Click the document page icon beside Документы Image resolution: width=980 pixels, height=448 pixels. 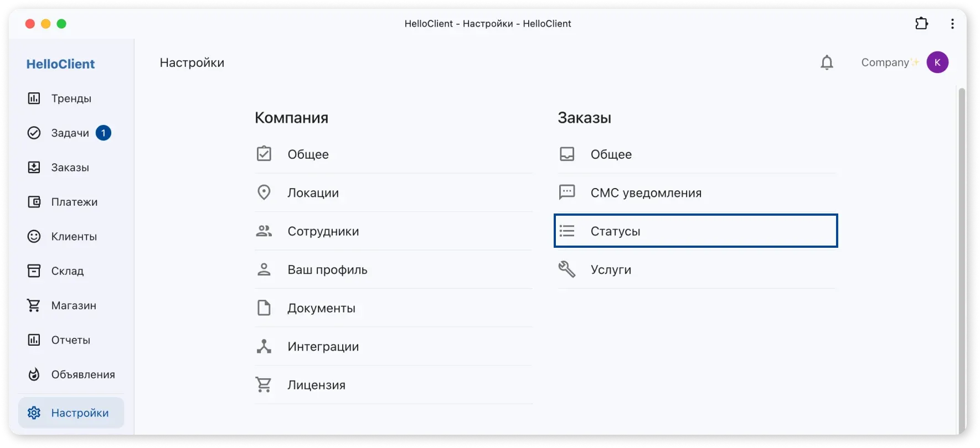264,308
